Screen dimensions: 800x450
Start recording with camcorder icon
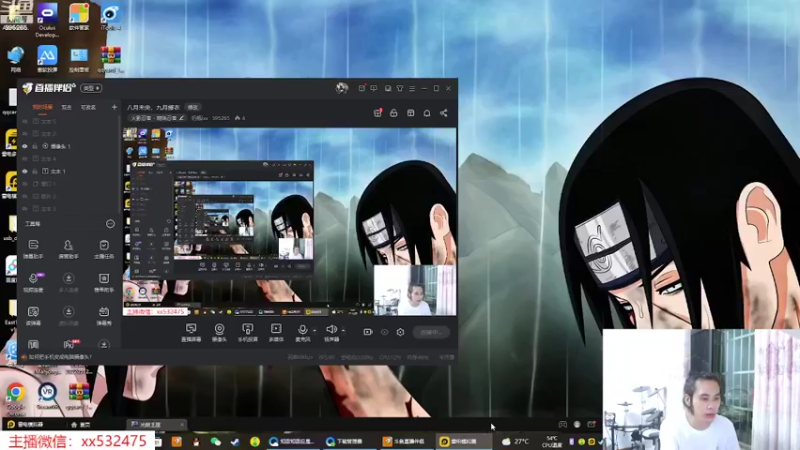368,332
